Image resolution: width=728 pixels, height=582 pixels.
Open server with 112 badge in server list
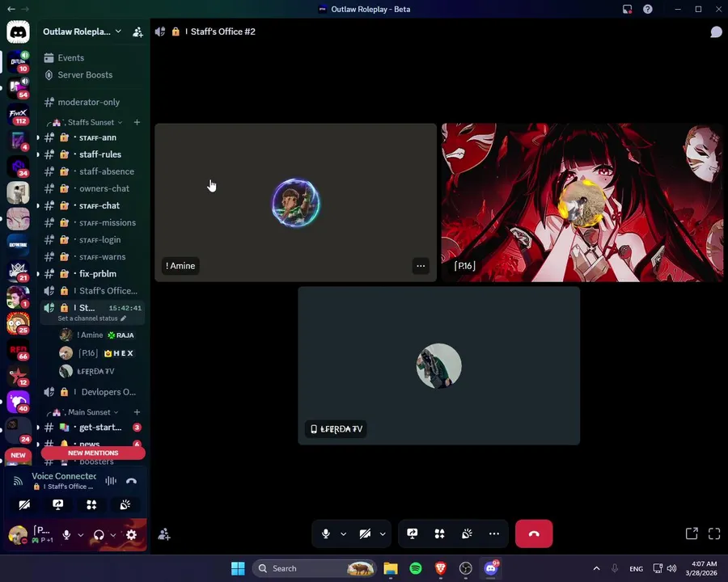[18, 114]
